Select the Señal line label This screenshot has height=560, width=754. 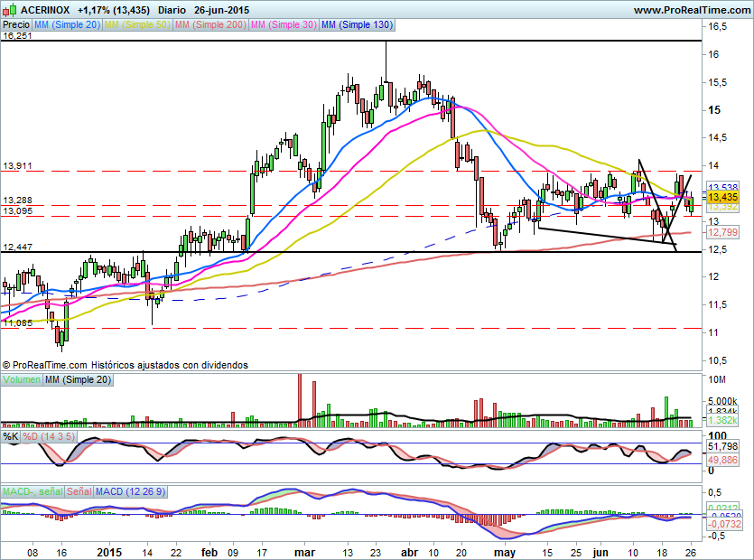[x=79, y=491]
